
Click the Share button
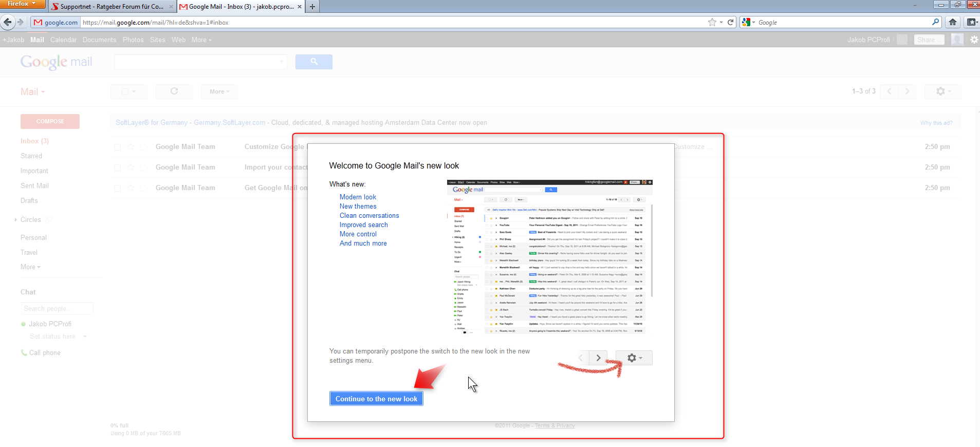[929, 40]
